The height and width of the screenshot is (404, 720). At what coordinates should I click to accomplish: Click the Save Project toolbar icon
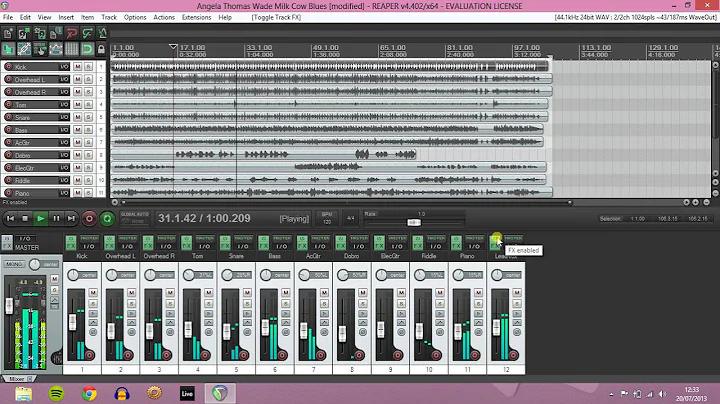coord(40,33)
